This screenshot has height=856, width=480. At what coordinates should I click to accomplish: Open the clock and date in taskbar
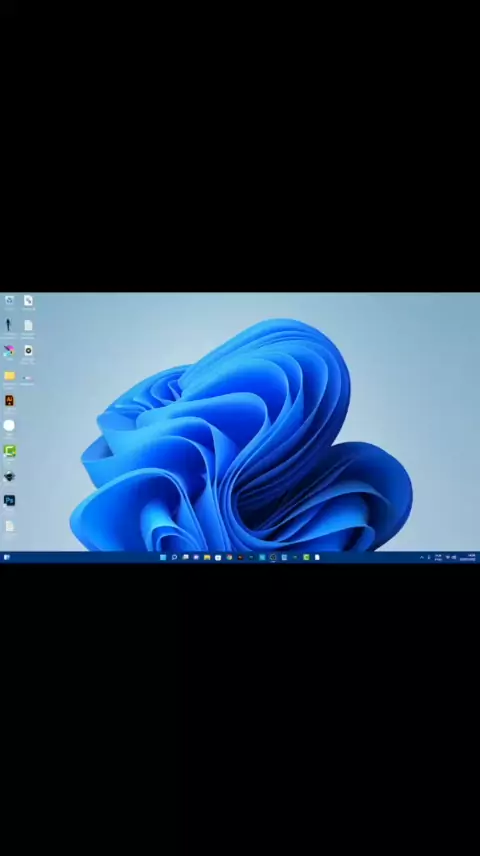469,557
